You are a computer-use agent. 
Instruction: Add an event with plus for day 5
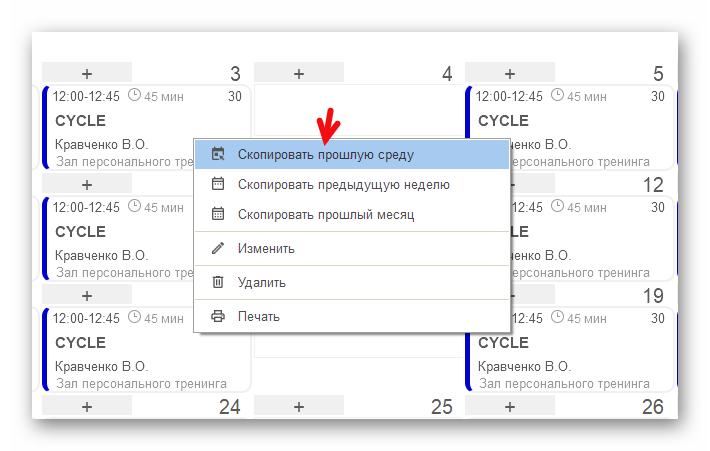tap(510, 73)
